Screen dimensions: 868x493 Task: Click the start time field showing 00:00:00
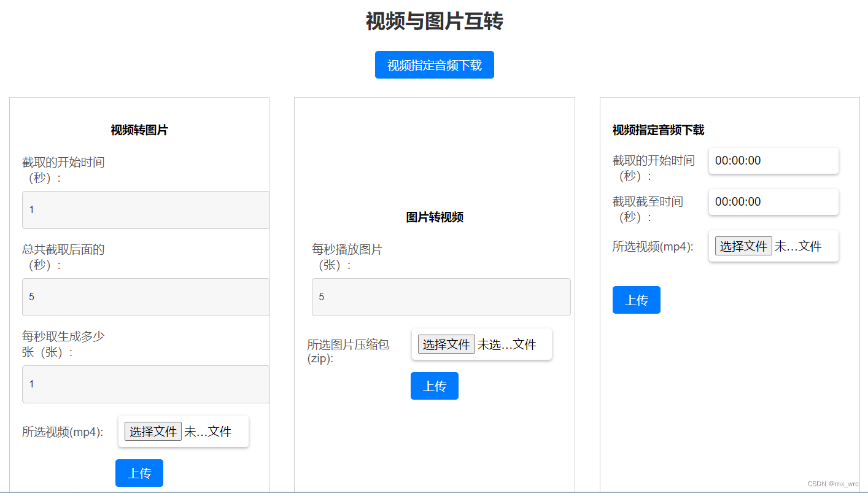click(773, 160)
